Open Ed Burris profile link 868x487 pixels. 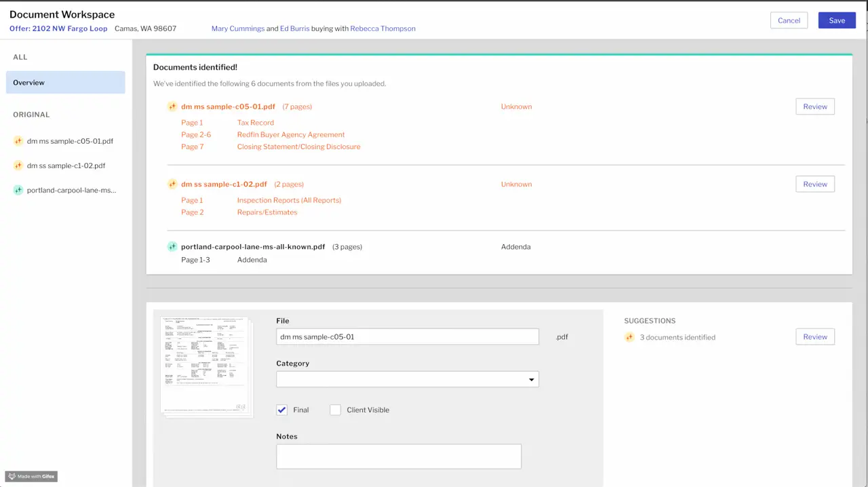tap(294, 28)
